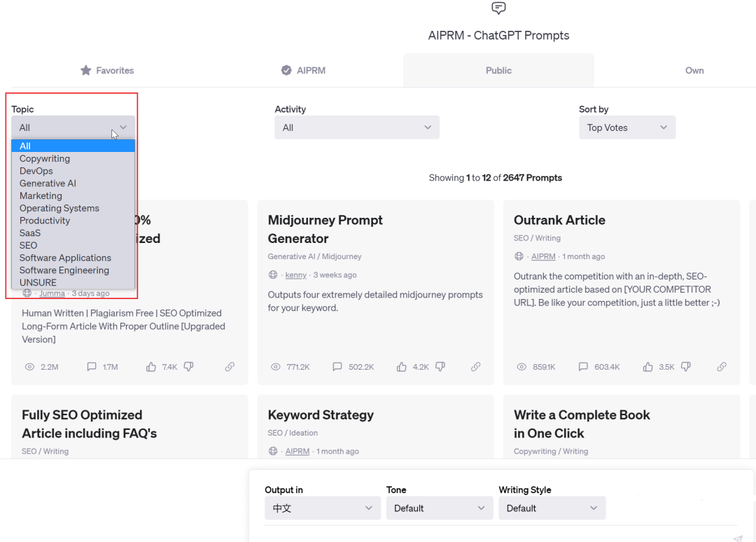Click comments icon on Jumma's card
The width and height of the screenshot is (756, 542).
point(91,367)
